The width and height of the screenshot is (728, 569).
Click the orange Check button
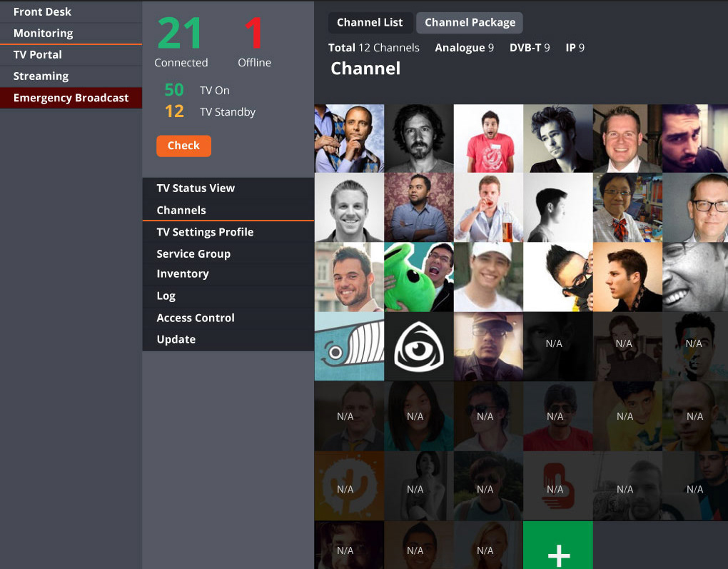tap(184, 146)
